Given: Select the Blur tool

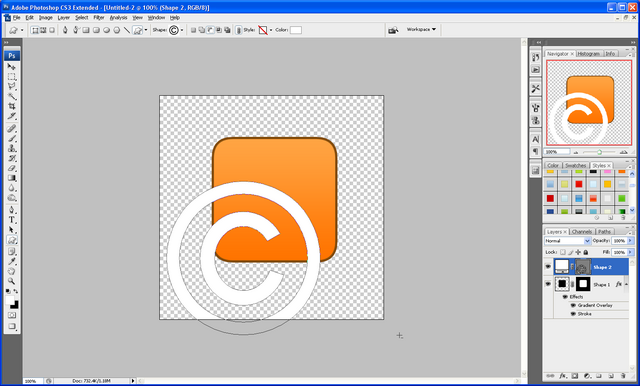Looking at the screenshot, I should [x=12, y=188].
